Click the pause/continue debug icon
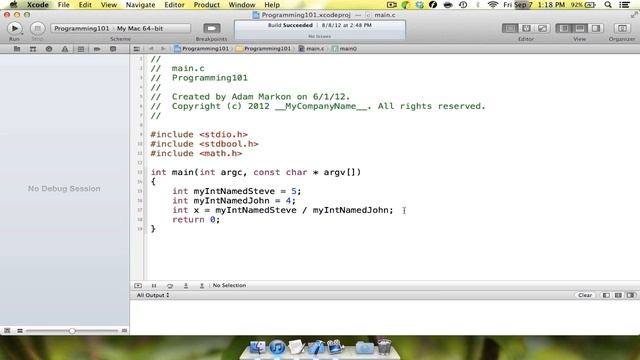The image size is (640, 360). click(154, 285)
